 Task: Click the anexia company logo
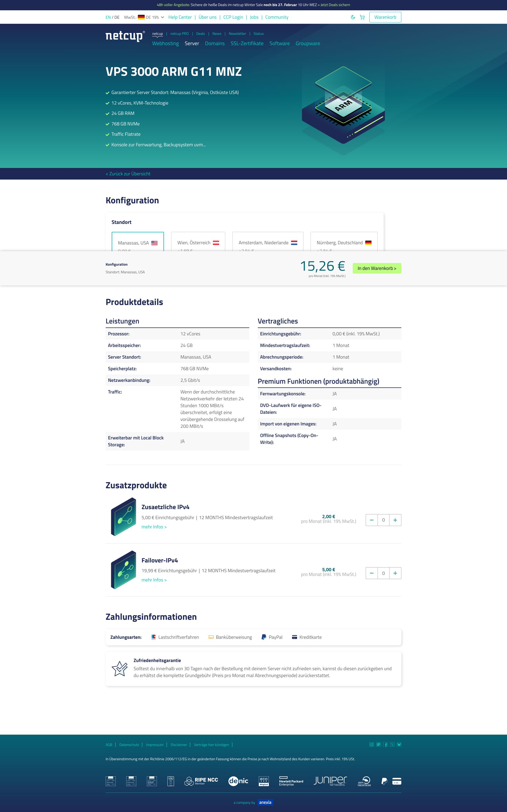pyautogui.click(x=265, y=802)
